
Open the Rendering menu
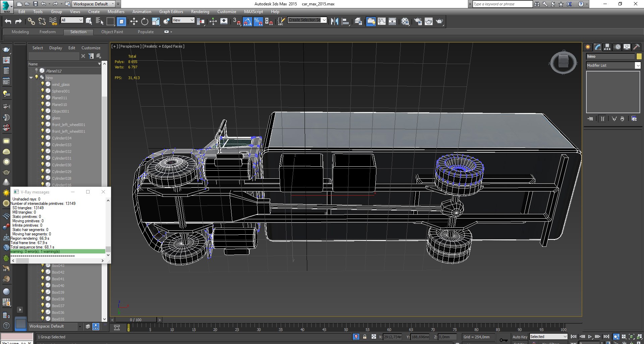coord(200,11)
